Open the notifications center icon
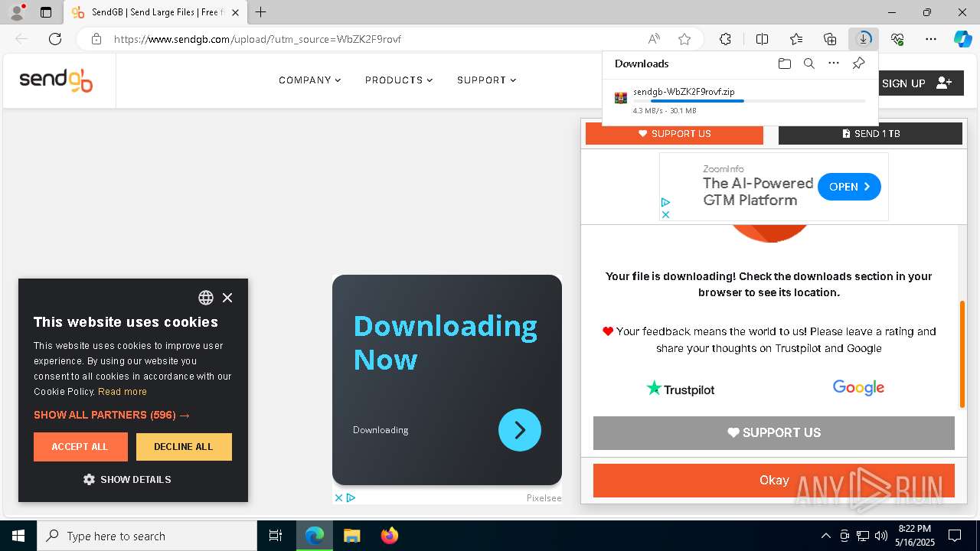The height and width of the screenshot is (551, 980). [x=955, y=536]
